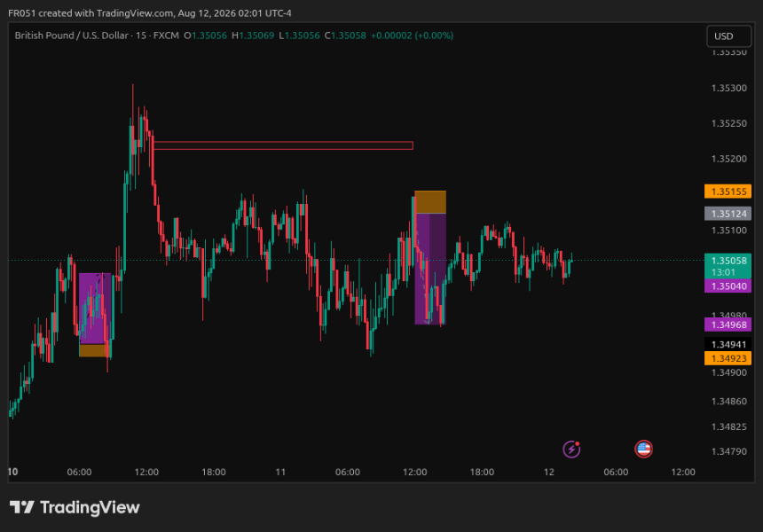
Task: Select the orange 1.35155 price label
Action: point(728,192)
